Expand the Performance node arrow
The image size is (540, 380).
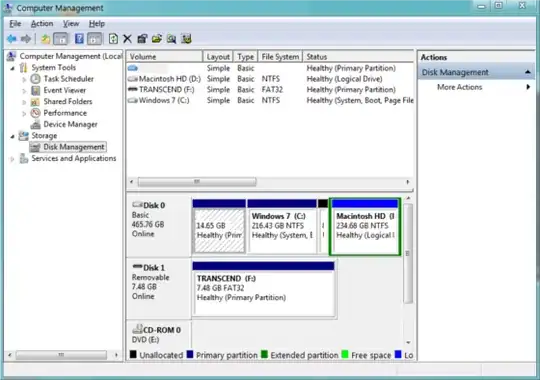[24, 114]
